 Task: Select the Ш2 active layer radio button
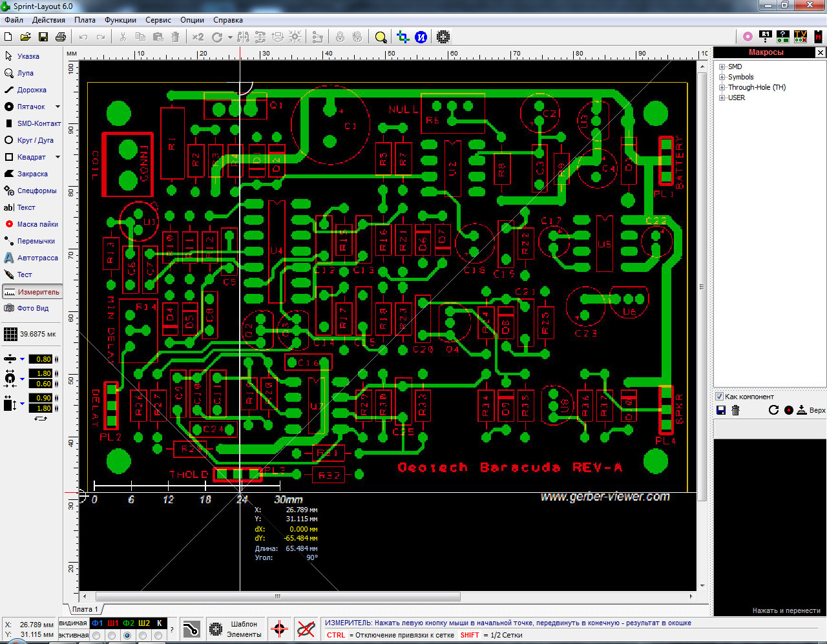[143, 636]
